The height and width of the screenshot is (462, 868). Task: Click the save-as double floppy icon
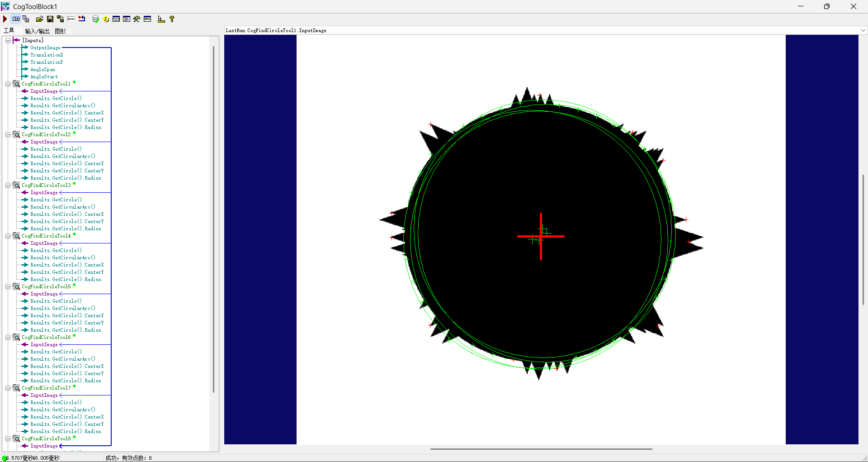coord(61,19)
